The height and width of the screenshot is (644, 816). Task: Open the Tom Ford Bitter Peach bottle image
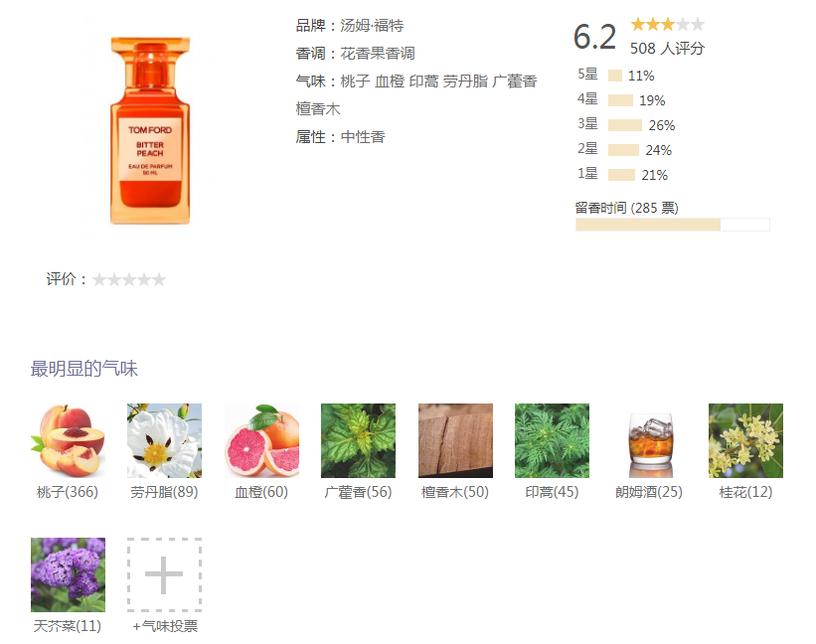150,130
